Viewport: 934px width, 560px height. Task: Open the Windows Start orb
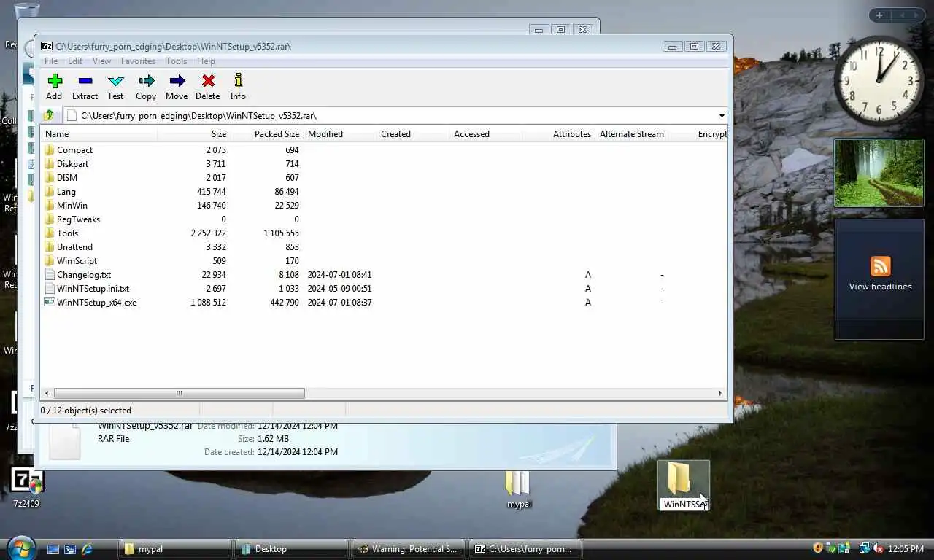tap(20, 548)
